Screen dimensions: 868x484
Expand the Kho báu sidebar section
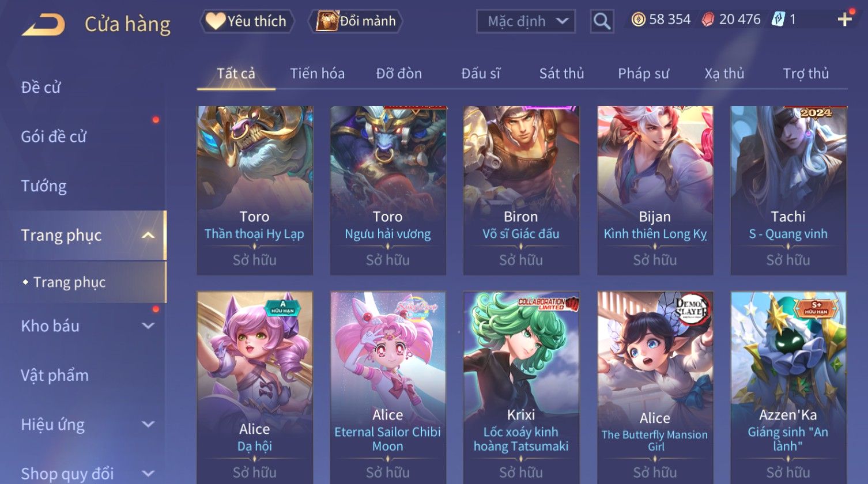[x=148, y=326]
